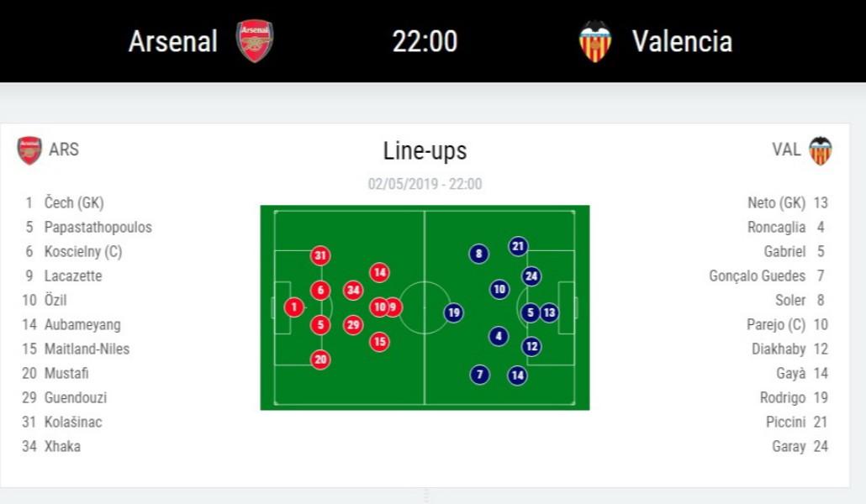Viewport: 866px width, 504px height.
Task: Click Valencia player marker number 7
Action: coord(479,375)
